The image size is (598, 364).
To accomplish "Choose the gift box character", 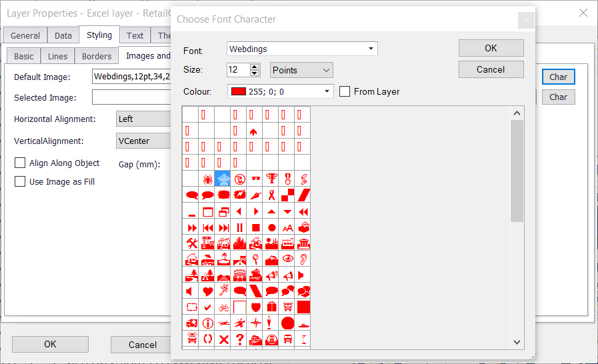I will pyautogui.click(x=271, y=307).
